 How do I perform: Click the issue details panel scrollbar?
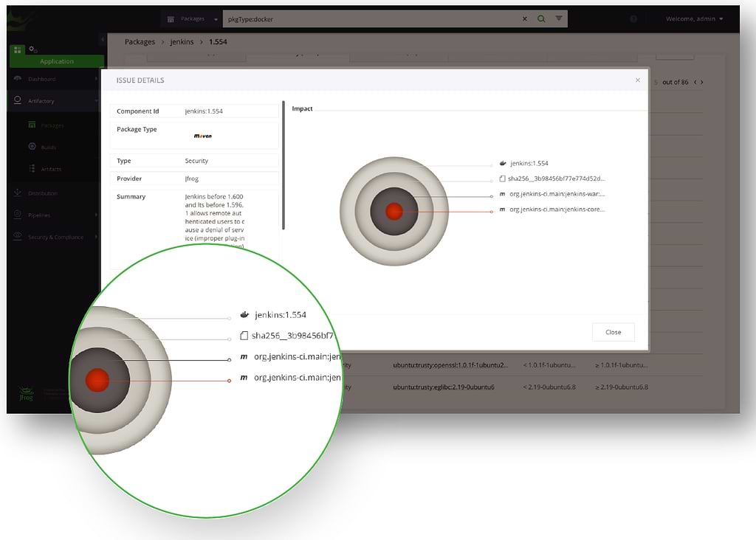283,165
